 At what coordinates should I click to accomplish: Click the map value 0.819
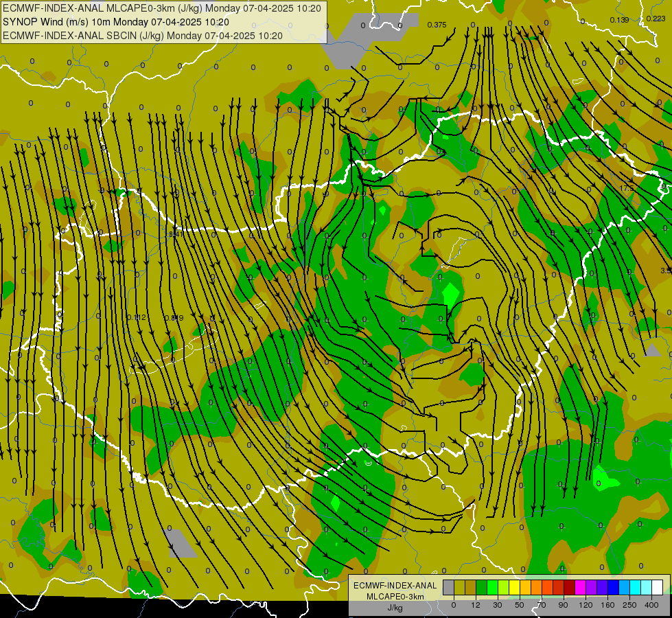point(174,318)
